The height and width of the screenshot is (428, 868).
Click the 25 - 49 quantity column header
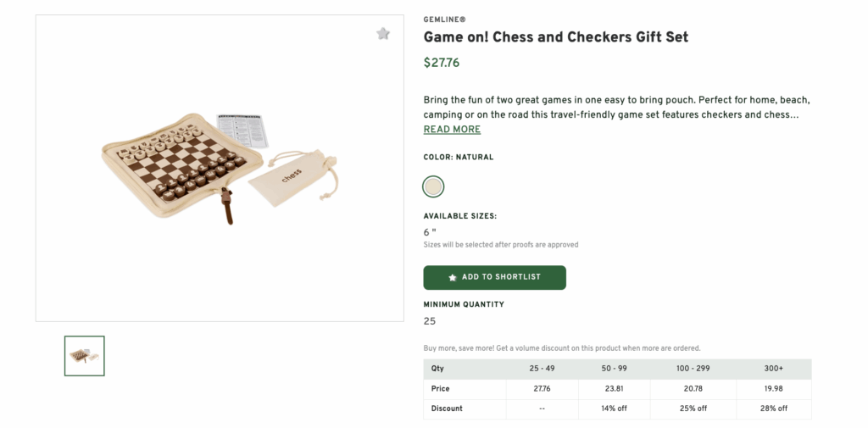coord(542,369)
